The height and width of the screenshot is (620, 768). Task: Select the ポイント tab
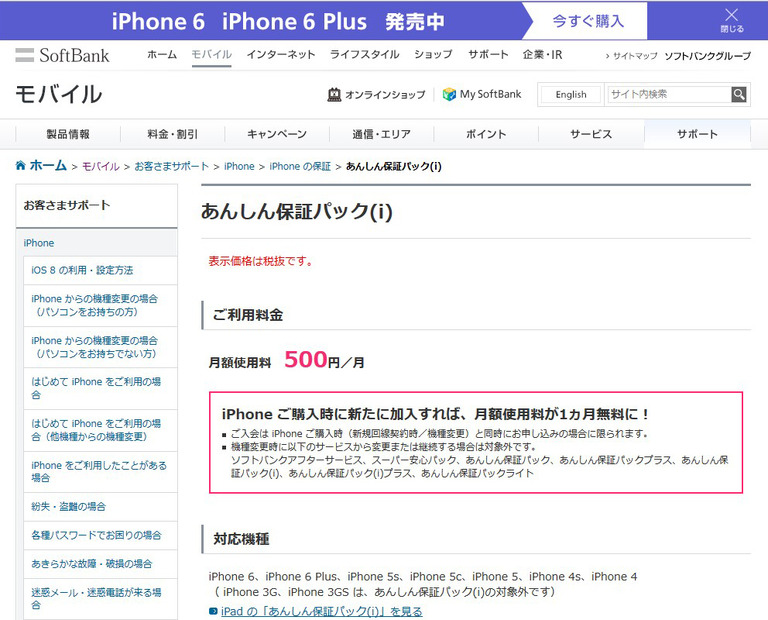pos(486,134)
